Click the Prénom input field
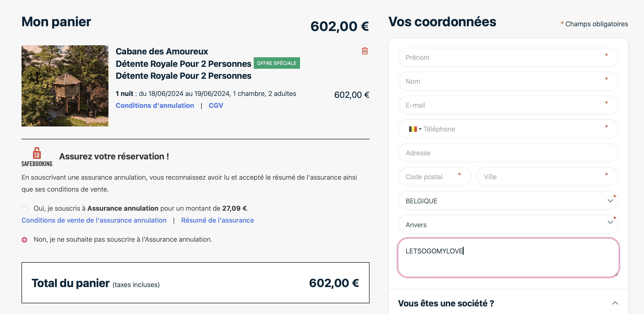Image resolution: width=644 pixels, height=314 pixels. pos(508,58)
